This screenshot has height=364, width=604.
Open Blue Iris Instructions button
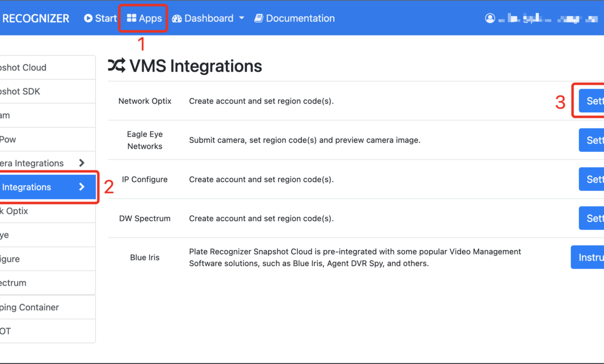[x=587, y=257]
